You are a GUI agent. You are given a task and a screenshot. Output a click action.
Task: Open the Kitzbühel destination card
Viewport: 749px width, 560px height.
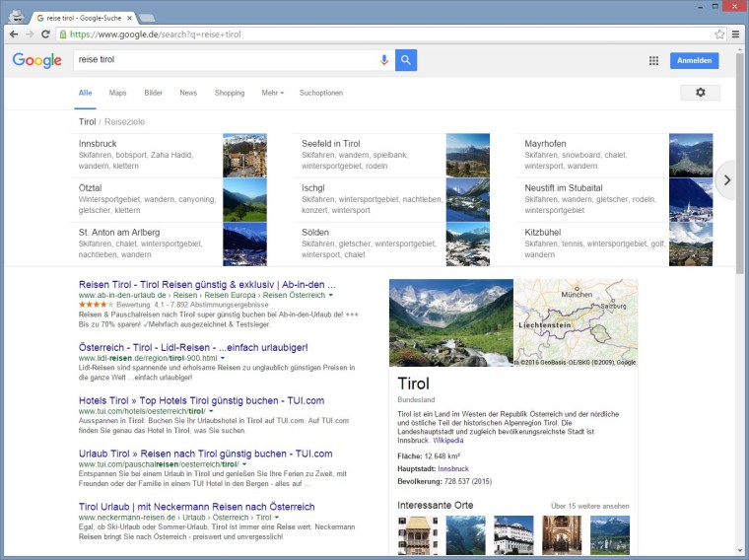615,245
